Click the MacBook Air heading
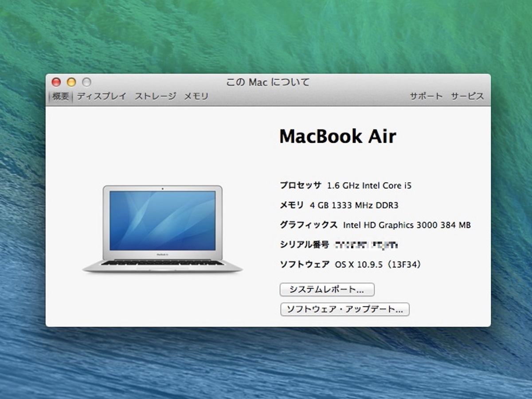Image resolution: width=532 pixels, height=399 pixels. click(338, 136)
